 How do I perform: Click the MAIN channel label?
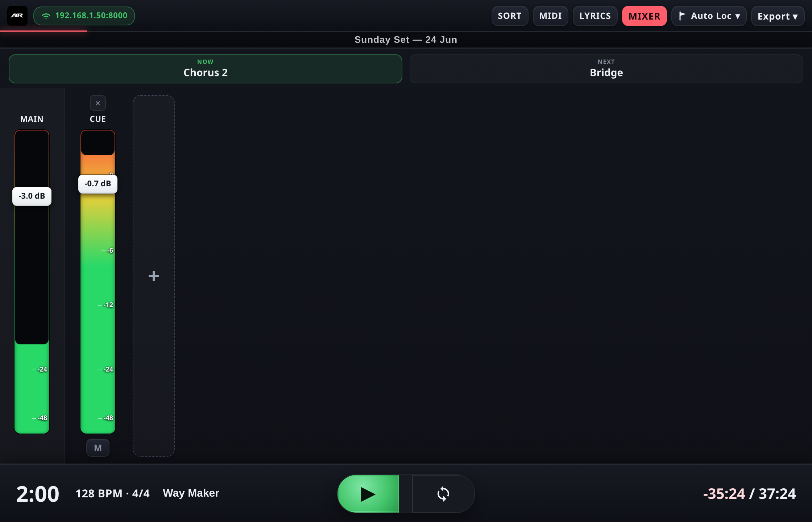tap(32, 119)
